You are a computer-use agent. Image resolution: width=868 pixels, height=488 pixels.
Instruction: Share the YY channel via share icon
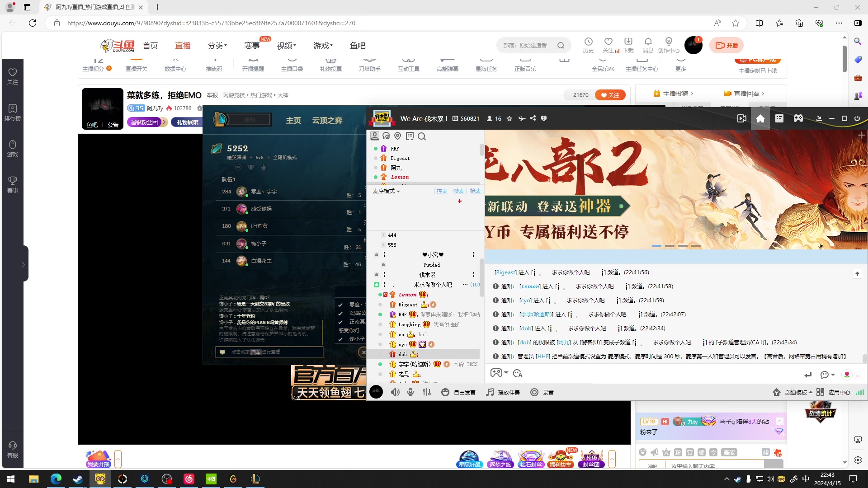533,118
